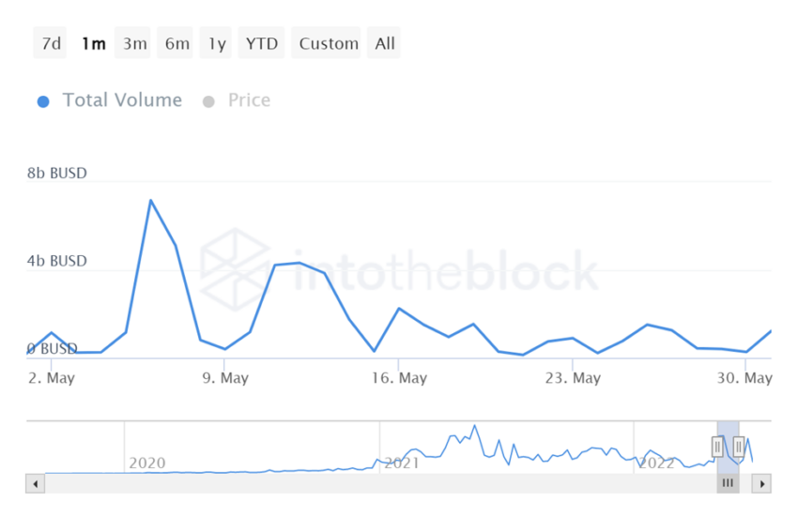Click the 2020 label in navigator
Screen dimensions: 798x532
point(146,463)
